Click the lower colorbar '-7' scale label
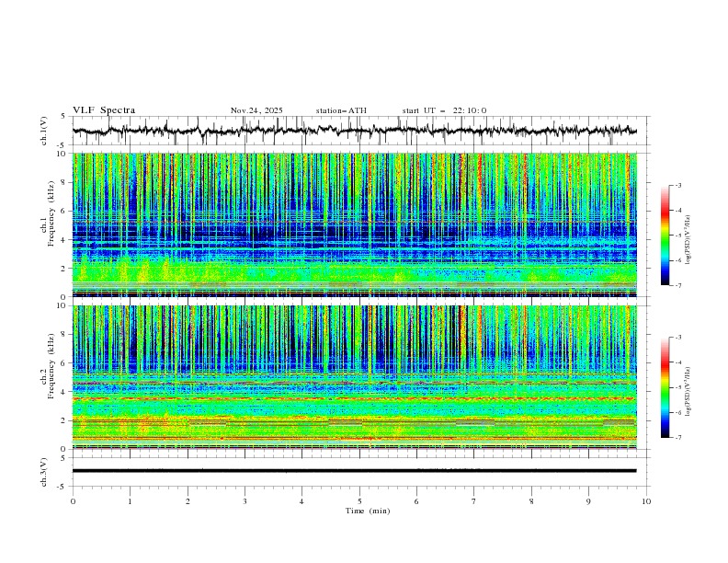 pos(677,438)
